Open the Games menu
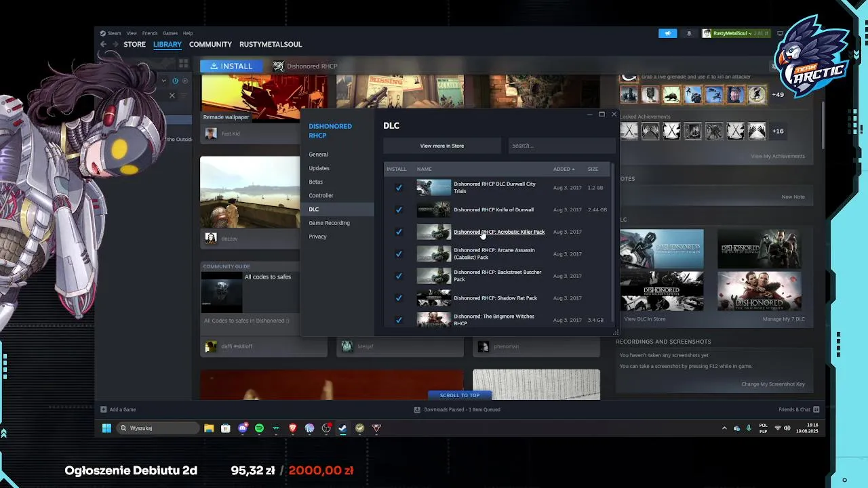The image size is (868, 488). click(x=170, y=33)
